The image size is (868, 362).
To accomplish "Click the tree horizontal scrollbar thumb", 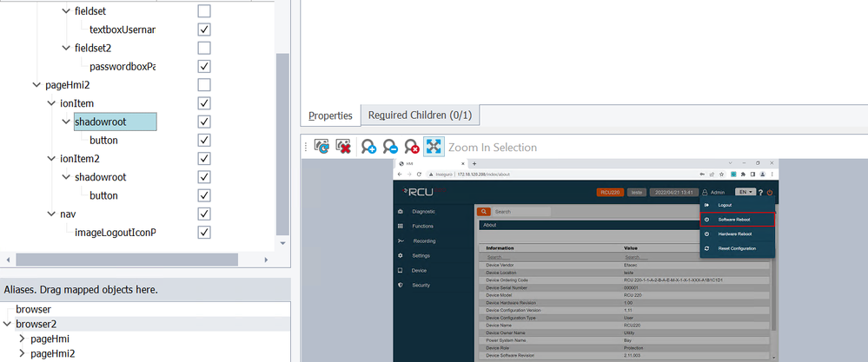I will tap(127, 260).
